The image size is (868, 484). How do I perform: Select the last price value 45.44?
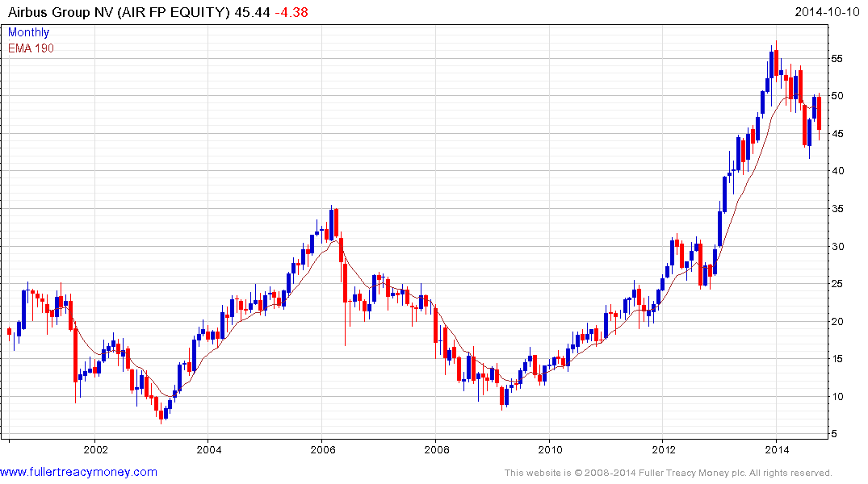[253, 12]
